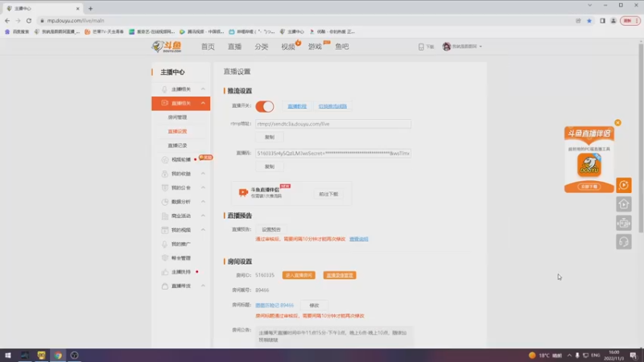
Task: Click the share page icon in address bar
Action: pyautogui.click(x=578, y=21)
